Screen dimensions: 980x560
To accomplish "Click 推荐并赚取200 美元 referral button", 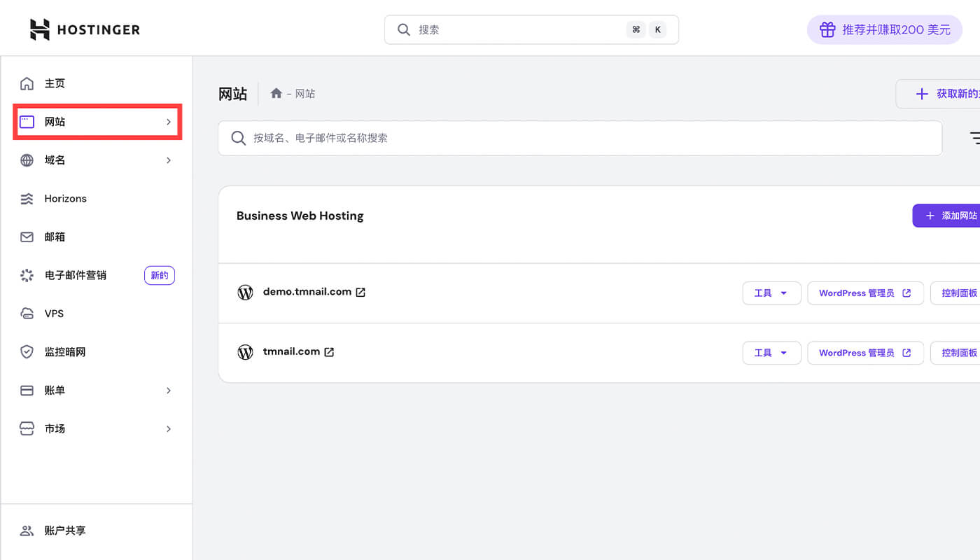I will pos(885,29).
